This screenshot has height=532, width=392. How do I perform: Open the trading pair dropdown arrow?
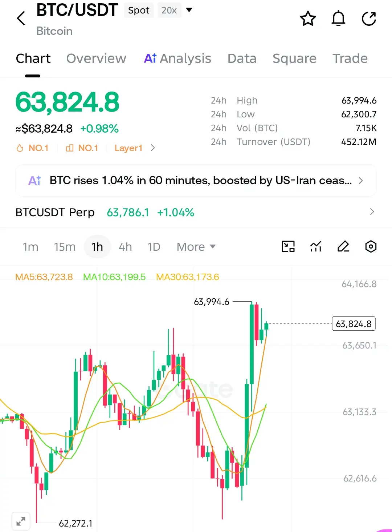pyautogui.click(x=189, y=10)
